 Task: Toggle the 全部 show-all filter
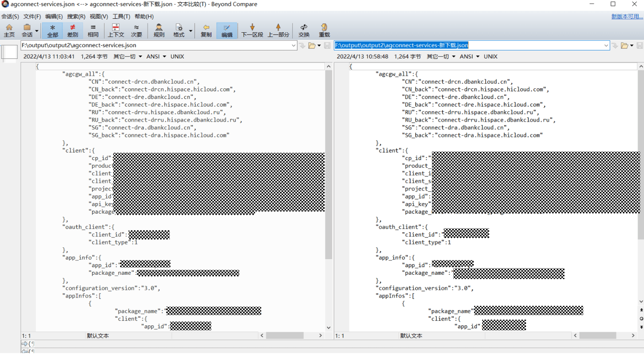(x=52, y=30)
